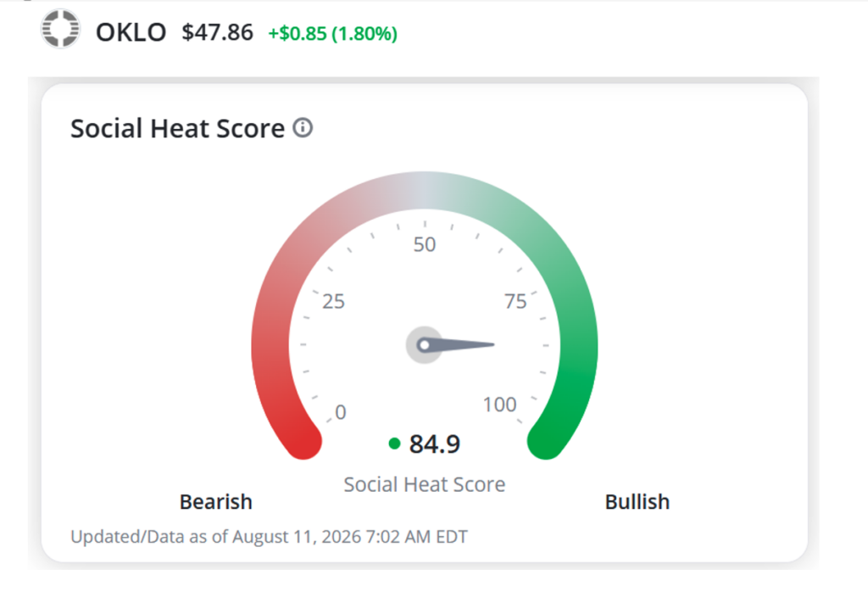Click the 75 mark on the gauge
Image resolution: width=868 pixels, height=592 pixels.
(515, 301)
